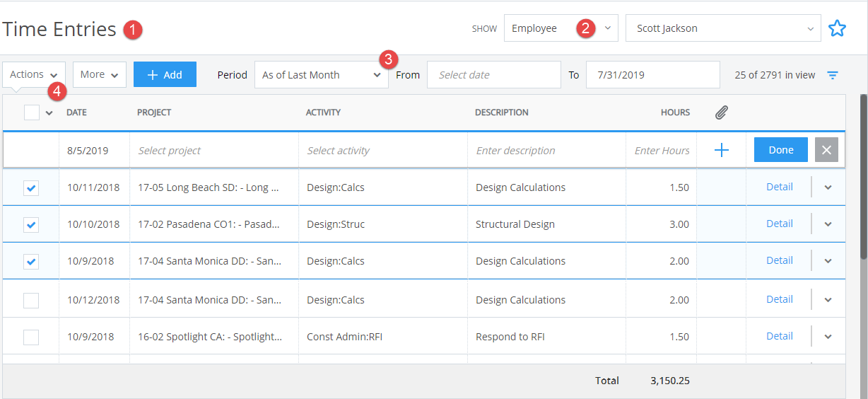Open Detail for Long Beach SD entry
868x399 pixels.
[x=780, y=187]
